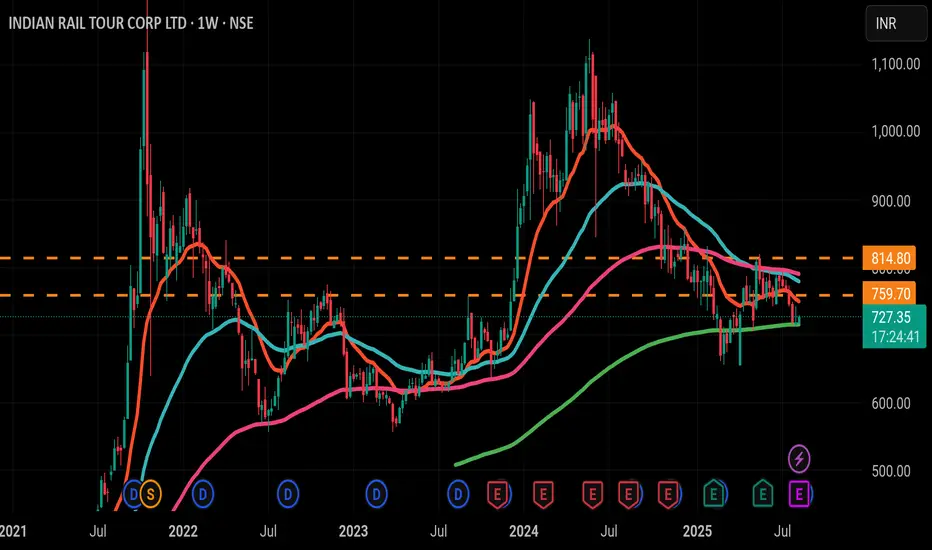The width and height of the screenshot is (932, 550).
Task: Click the 17:24:41 bar countdown timer
Action: pyautogui.click(x=895, y=337)
